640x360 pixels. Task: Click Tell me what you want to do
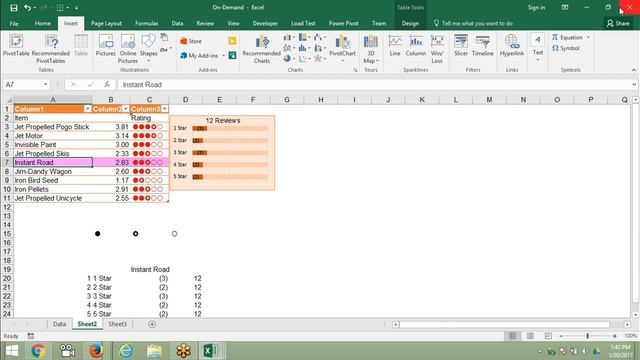(473, 24)
